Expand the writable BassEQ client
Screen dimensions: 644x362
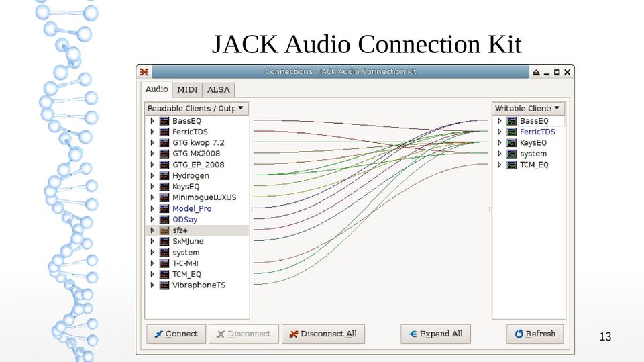point(499,121)
